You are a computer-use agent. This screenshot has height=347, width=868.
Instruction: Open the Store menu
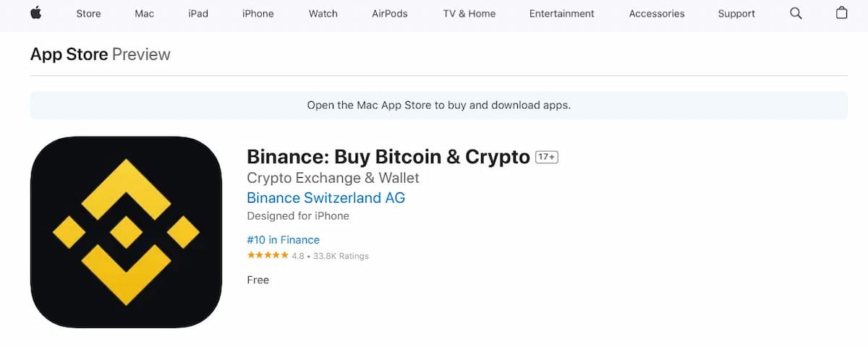pos(88,14)
